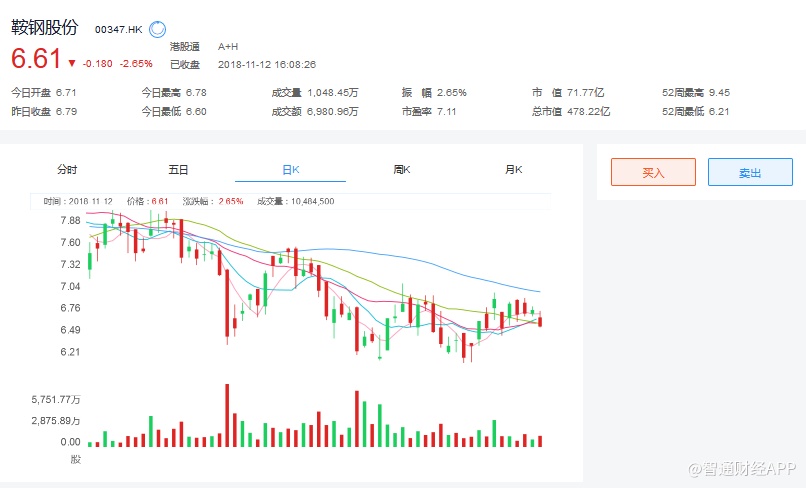
Task: Open the 五日 five-day chart tab
Action: pos(178,170)
